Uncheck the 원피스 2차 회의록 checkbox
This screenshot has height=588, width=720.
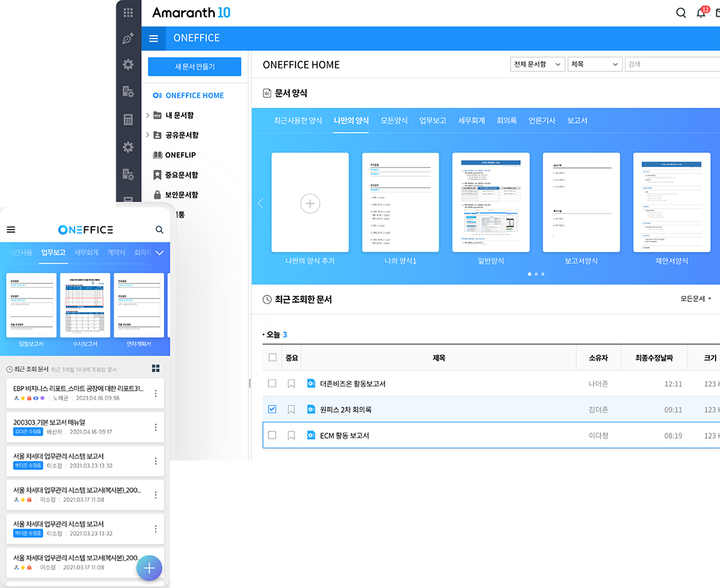pyautogui.click(x=273, y=409)
